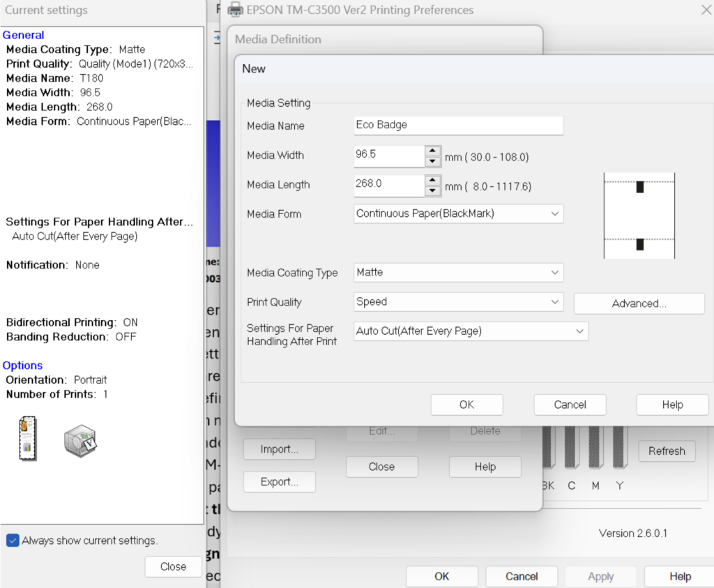
Task: Open the Media Form dropdown
Action: tap(458, 214)
